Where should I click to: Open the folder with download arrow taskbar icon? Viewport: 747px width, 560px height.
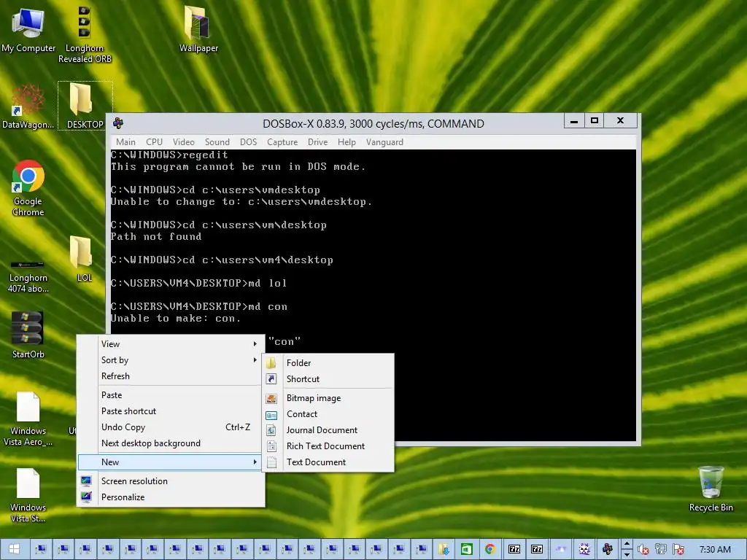(444, 549)
